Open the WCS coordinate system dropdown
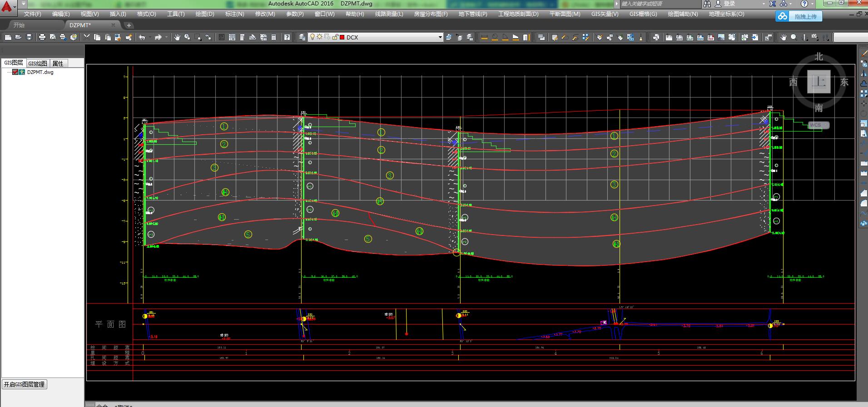Image resolution: width=868 pixels, height=407 pixels. pos(818,125)
